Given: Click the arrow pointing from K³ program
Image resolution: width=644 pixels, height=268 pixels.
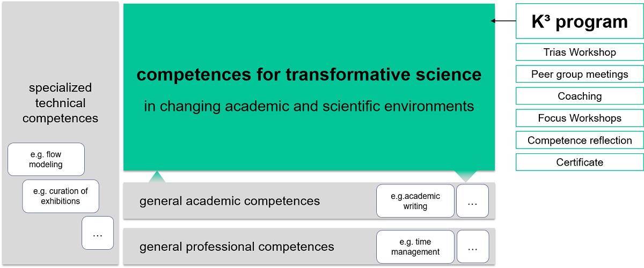Looking at the screenshot, I should pos(503,21).
